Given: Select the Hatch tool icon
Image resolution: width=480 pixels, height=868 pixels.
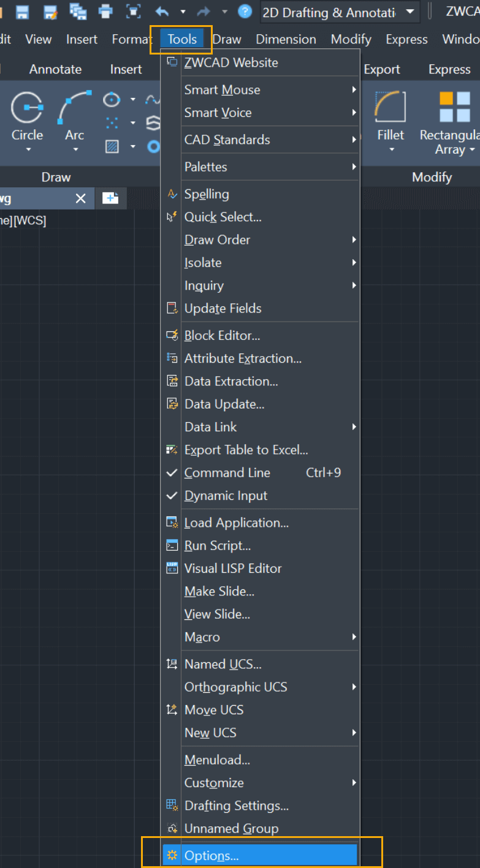Looking at the screenshot, I should pos(112,146).
